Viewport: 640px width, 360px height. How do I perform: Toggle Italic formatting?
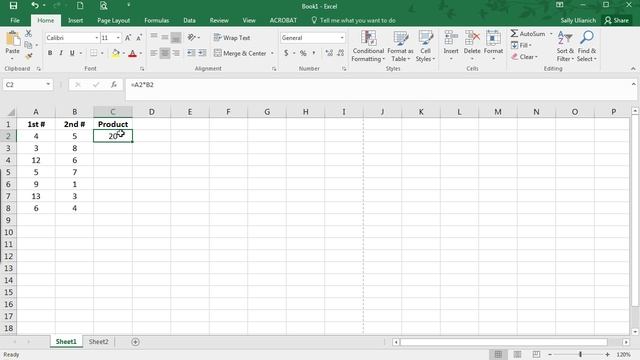(x=61, y=53)
